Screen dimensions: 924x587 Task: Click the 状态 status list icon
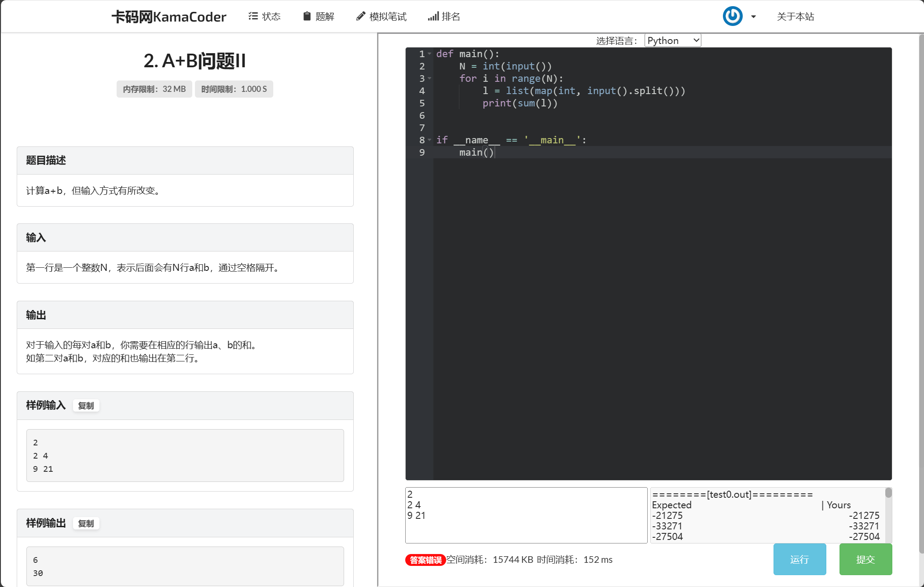click(x=253, y=16)
